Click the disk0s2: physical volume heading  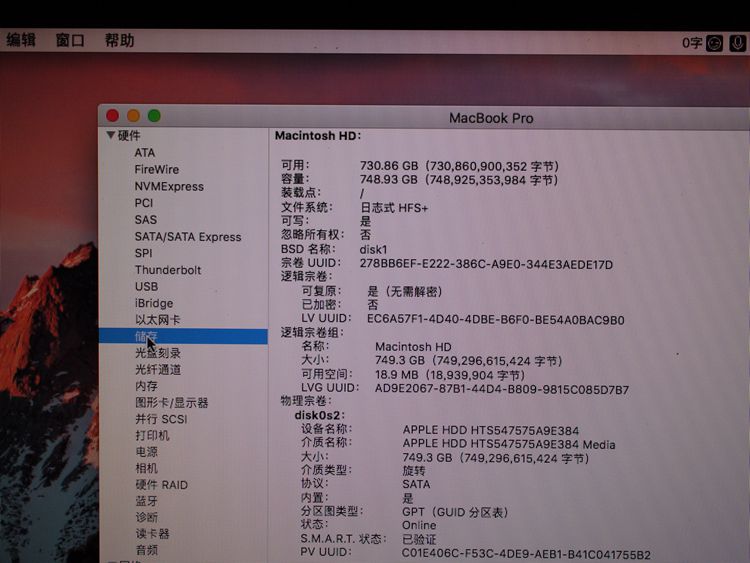pyautogui.click(x=320, y=415)
